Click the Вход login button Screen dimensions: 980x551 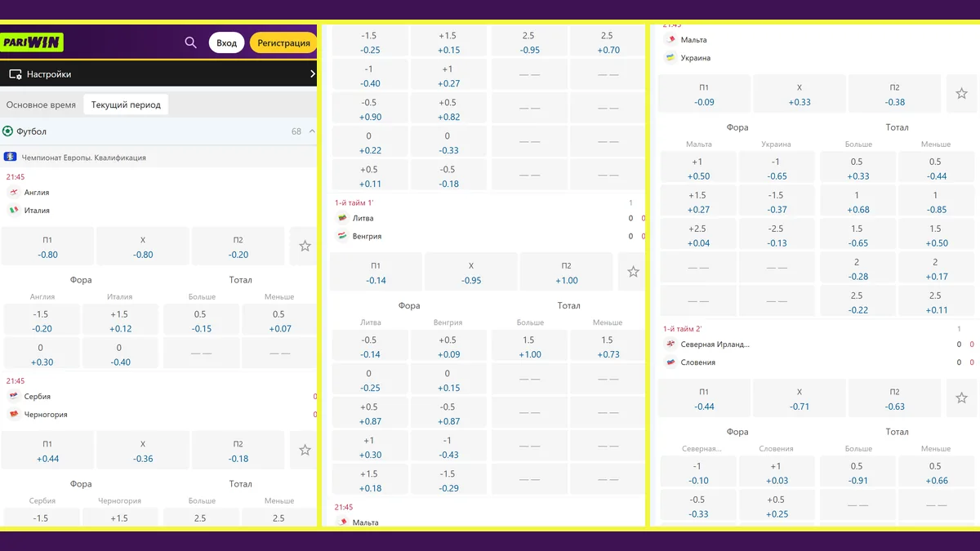tap(227, 42)
